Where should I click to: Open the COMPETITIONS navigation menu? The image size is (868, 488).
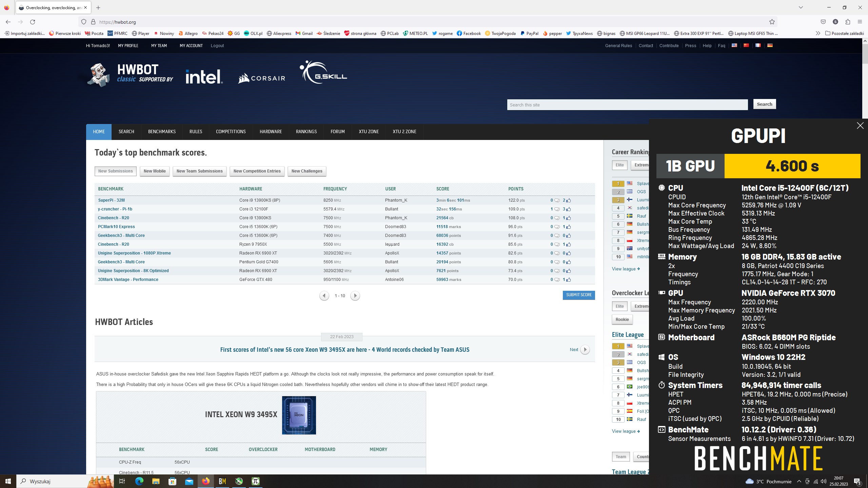click(x=231, y=132)
